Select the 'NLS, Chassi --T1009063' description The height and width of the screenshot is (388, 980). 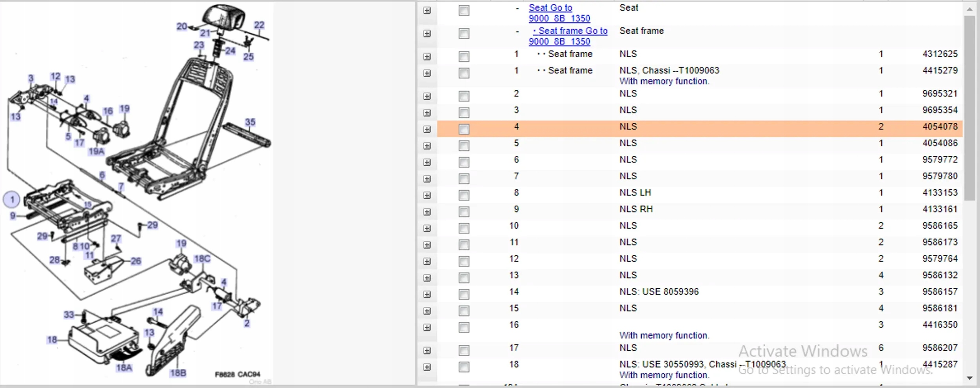pyautogui.click(x=670, y=71)
